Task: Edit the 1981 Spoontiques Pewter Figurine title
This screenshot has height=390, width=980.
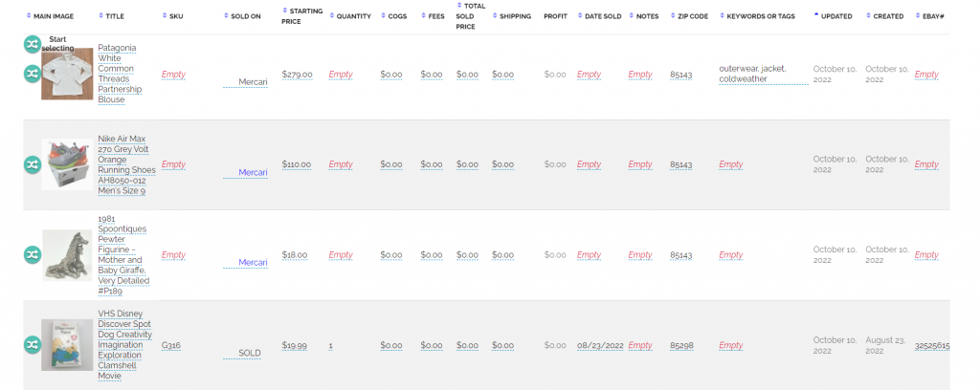Action: point(123,254)
